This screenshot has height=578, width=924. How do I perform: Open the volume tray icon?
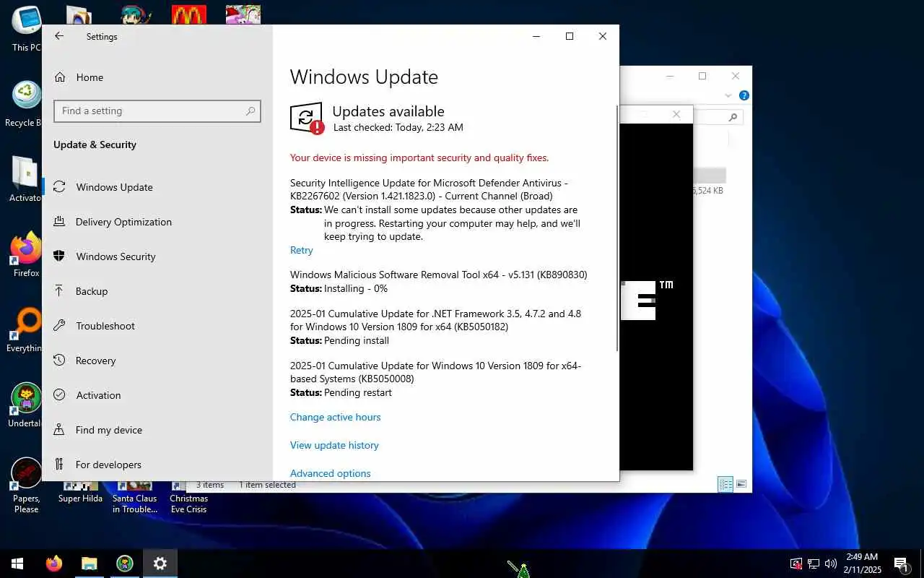pyautogui.click(x=830, y=564)
